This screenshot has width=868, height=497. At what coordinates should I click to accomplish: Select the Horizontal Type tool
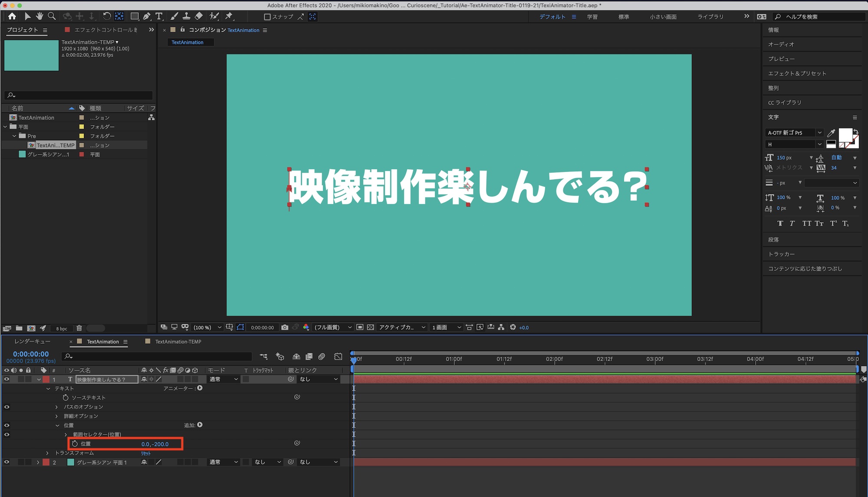[159, 16]
